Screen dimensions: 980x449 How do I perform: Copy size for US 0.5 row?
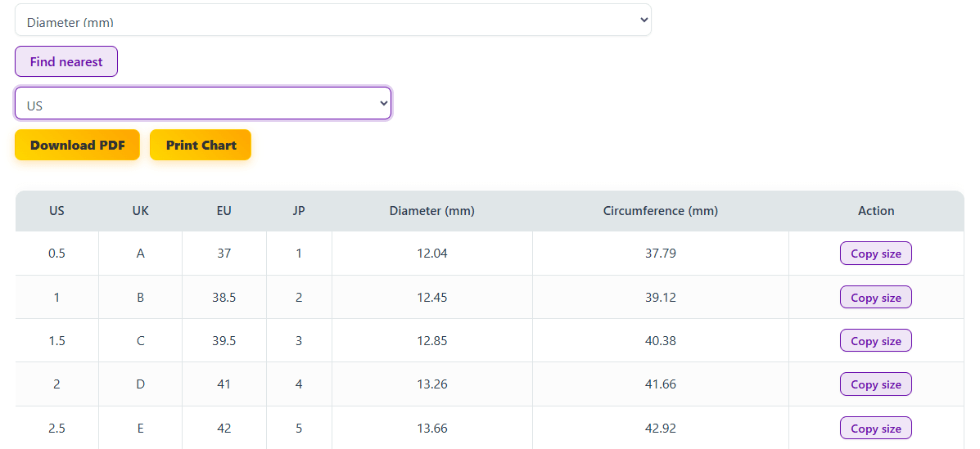pos(875,254)
